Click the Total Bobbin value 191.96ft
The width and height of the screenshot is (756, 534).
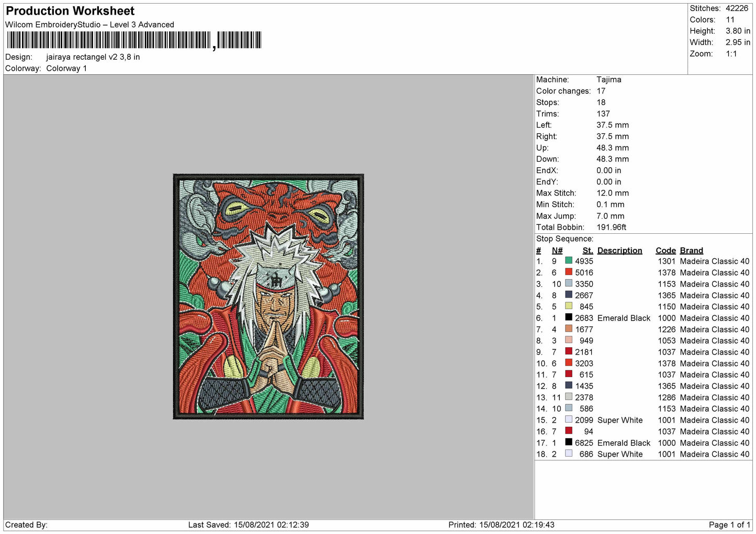pyautogui.click(x=612, y=228)
